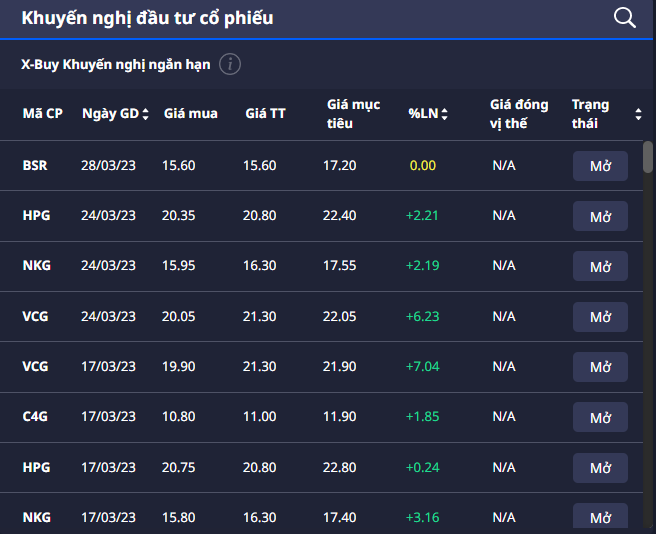
Task: Click Mở for HPG 24/03/23 row
Action: [600, 216]
